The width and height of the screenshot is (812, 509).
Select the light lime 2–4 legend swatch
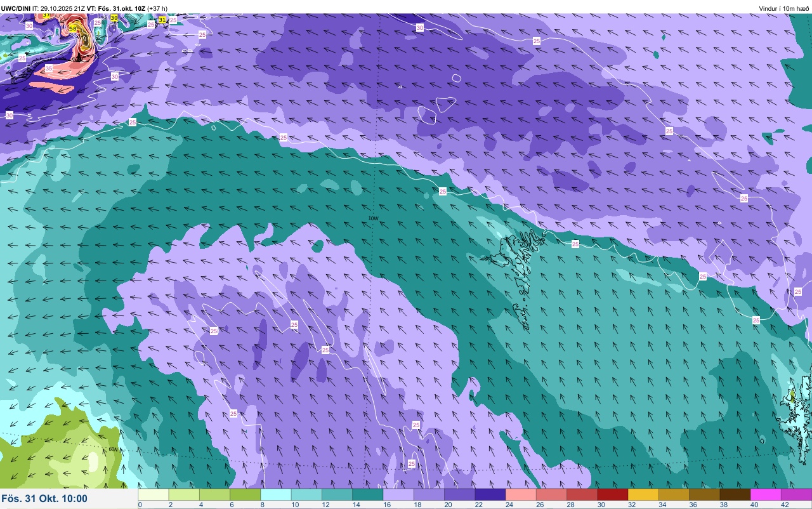pos(184,494)
